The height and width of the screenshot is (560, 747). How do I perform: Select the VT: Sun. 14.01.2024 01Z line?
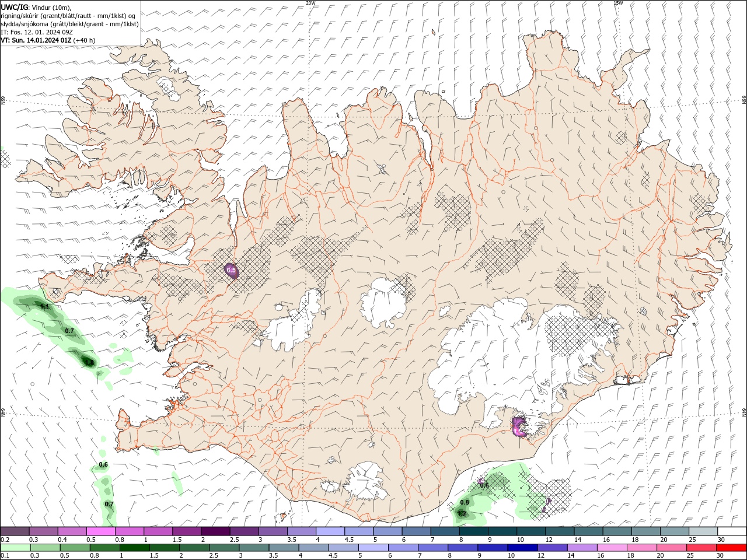[x=36, y=40]
